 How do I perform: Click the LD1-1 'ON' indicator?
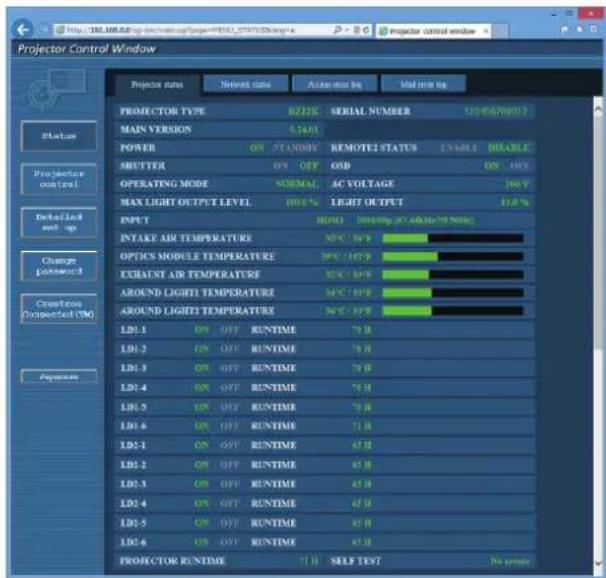[x=201, y=330]
